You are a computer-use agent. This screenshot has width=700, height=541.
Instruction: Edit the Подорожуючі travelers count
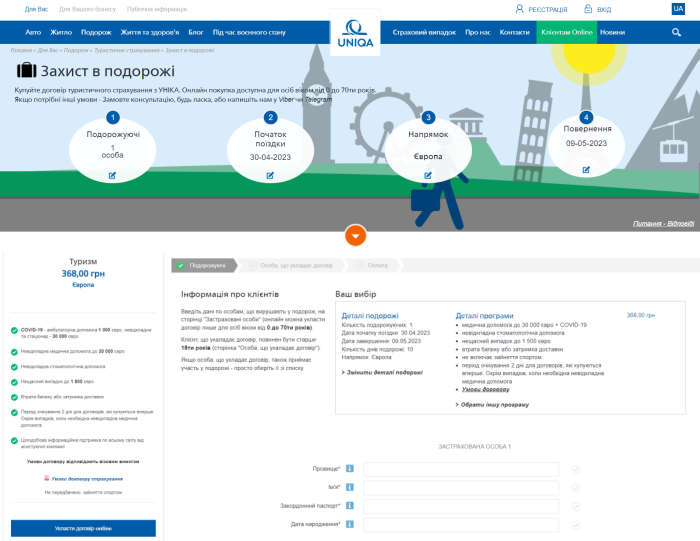click(x=113, y=175)
